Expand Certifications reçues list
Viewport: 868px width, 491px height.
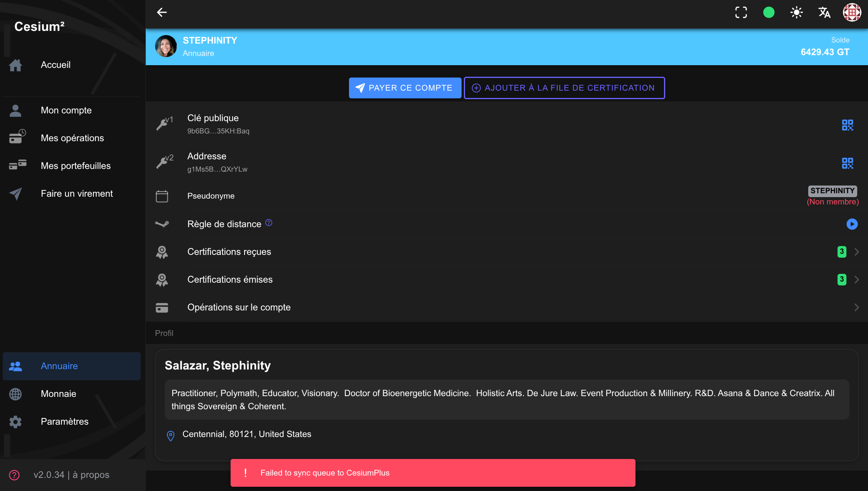coord(856,252)
